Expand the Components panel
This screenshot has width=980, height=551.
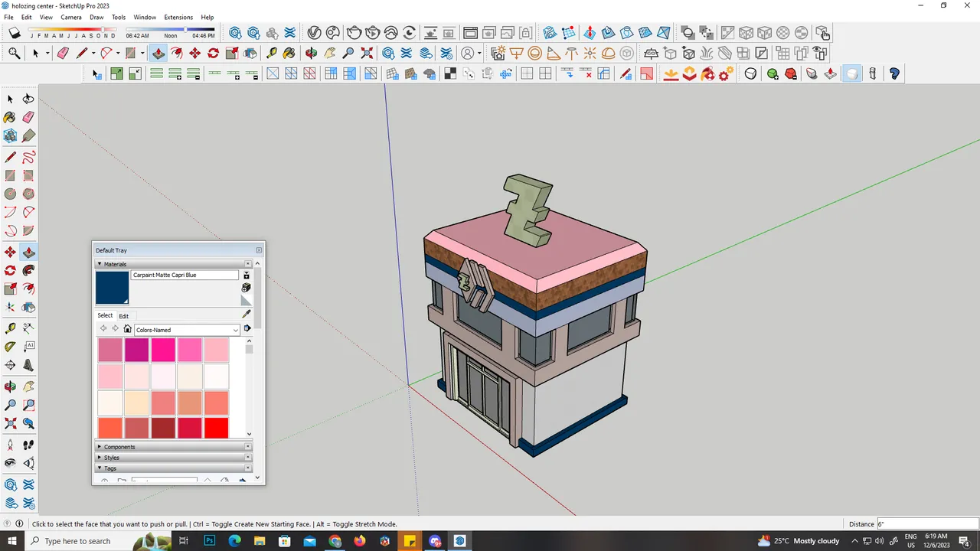tap(173, 447)
